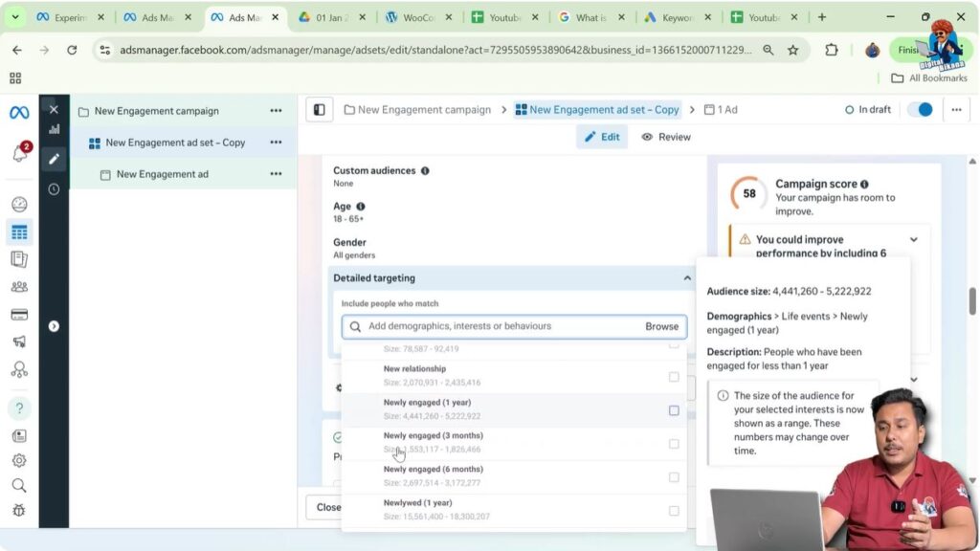
Task: Open the performance chart icon
Action: pos(54,129)
